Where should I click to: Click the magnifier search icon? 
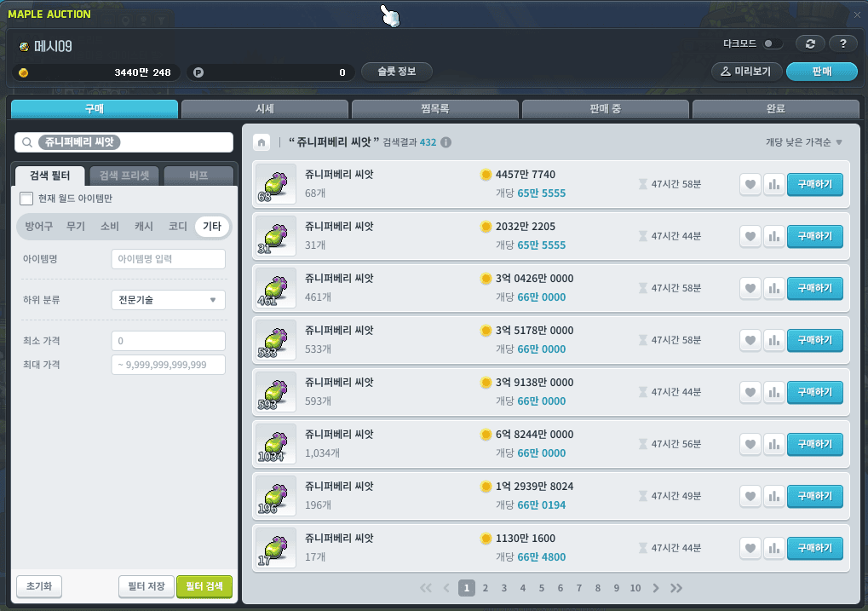click(26, 142)
